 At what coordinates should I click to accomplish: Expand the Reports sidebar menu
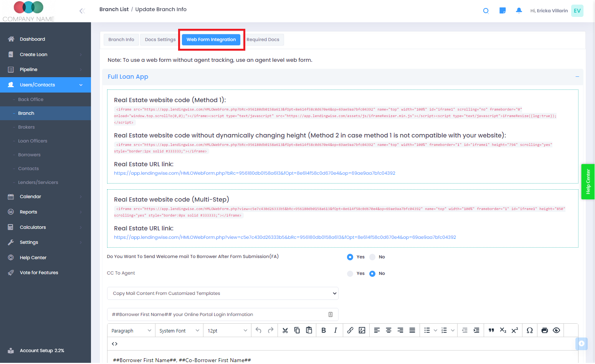[45, 212]
